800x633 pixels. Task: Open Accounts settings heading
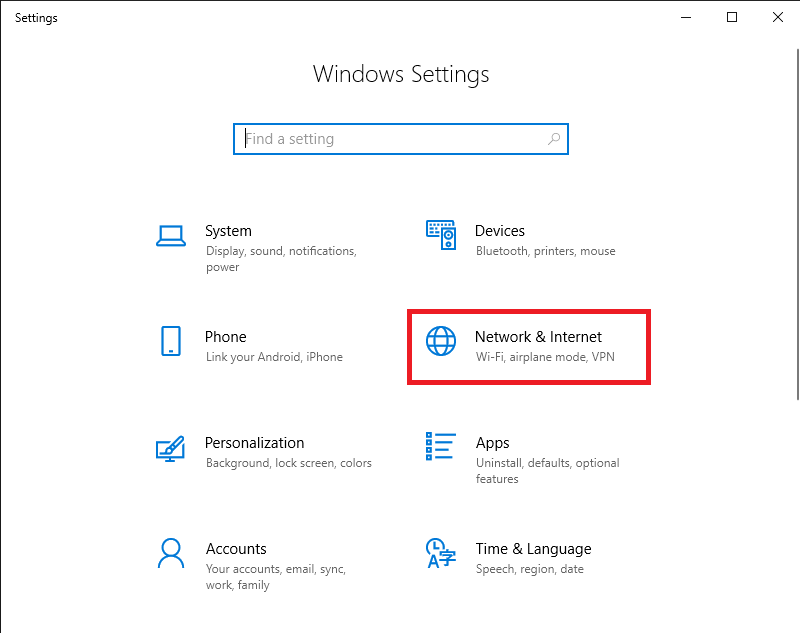coord(236,549)
